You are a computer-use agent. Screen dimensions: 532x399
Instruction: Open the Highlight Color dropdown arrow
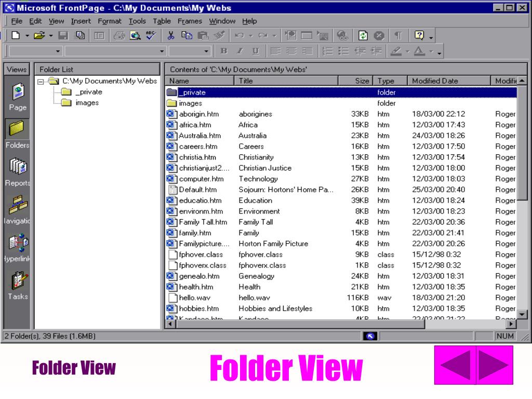pyautogui.click(x=407, y=51)
